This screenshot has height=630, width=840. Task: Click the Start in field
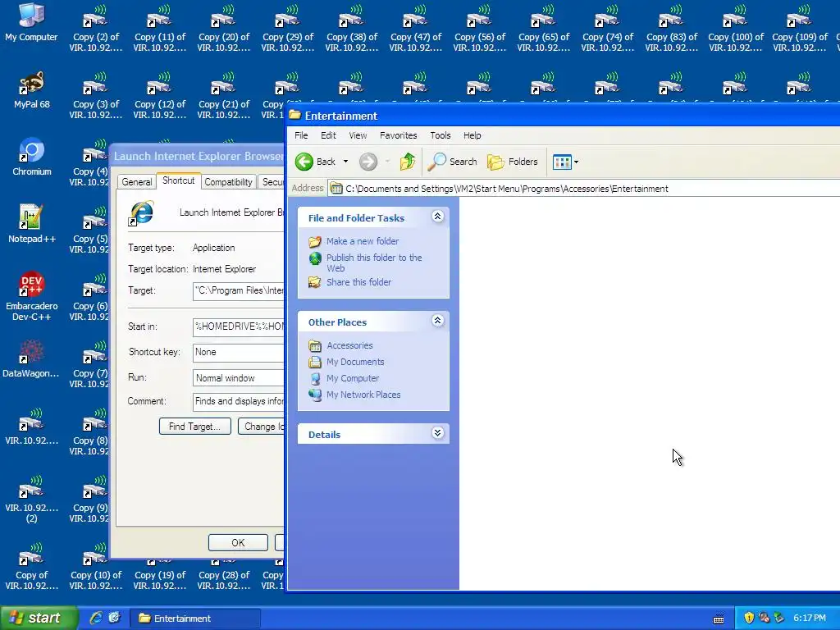pyautogui.click(x=239, y=326)
